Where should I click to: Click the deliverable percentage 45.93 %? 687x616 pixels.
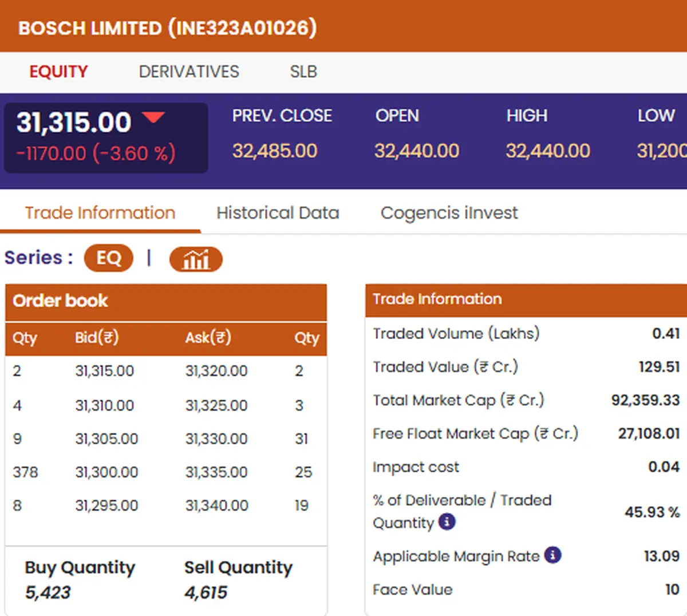[652, 512]
